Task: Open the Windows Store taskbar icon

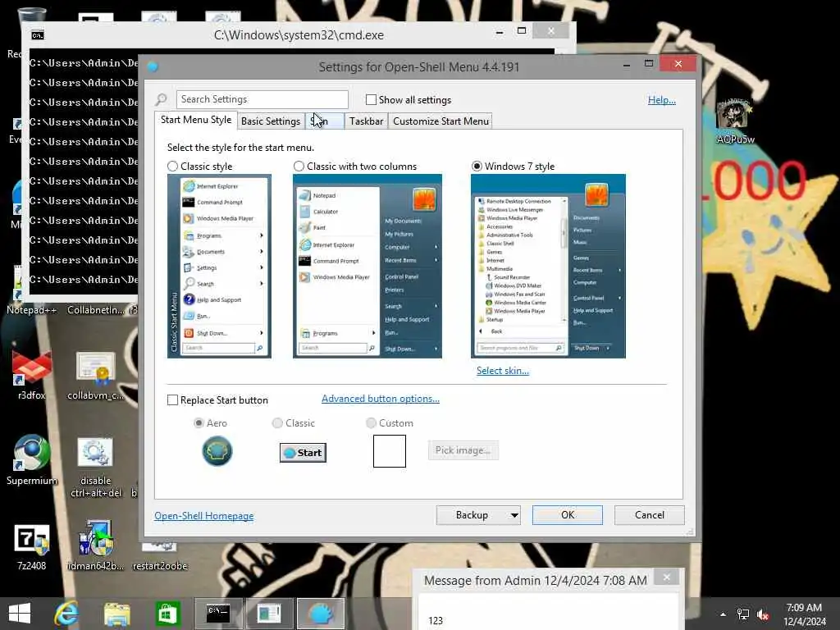Action: click(167, 614)
